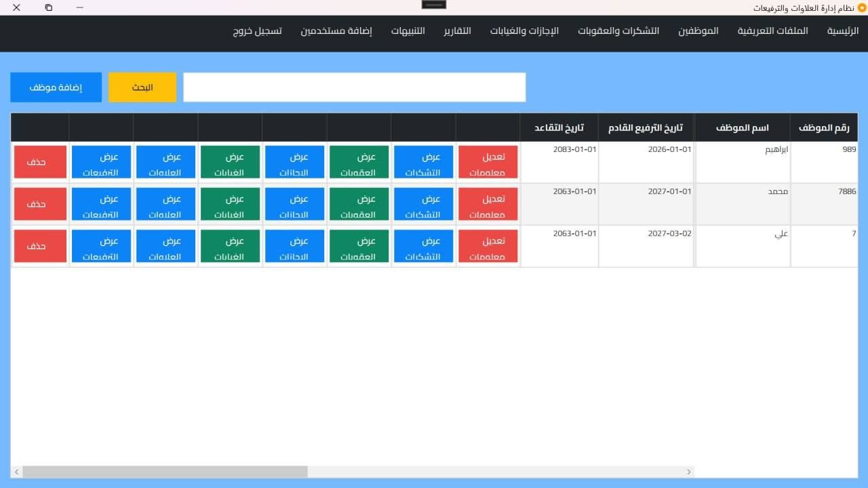This screenshot has height=488, width=868.
Task: Click عرض العقوبات for employee 989
Action: tap(359, 162)
